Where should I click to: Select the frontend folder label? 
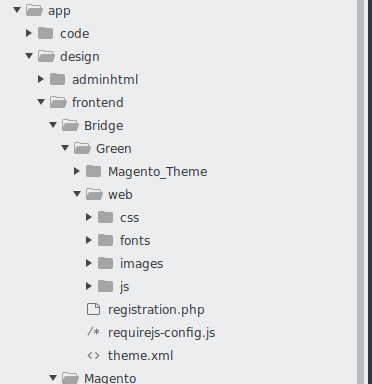98,102
